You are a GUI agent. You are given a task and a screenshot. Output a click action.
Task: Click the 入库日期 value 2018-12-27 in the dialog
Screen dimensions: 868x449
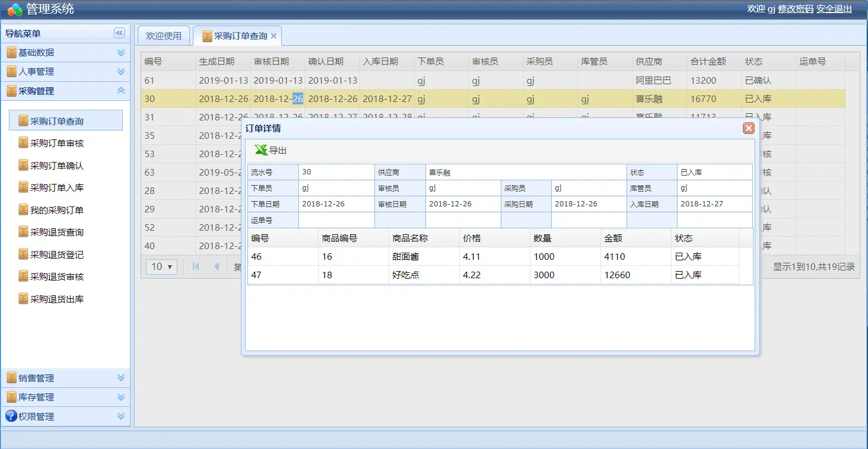[714, 203]
